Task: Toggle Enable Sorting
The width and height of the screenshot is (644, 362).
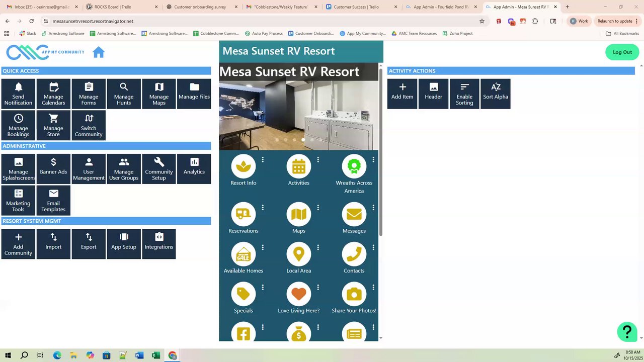Action: click(464, 94)
